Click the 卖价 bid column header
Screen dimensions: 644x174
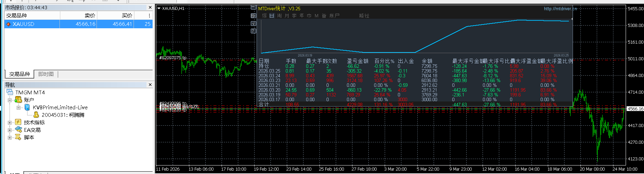point(79,15)
